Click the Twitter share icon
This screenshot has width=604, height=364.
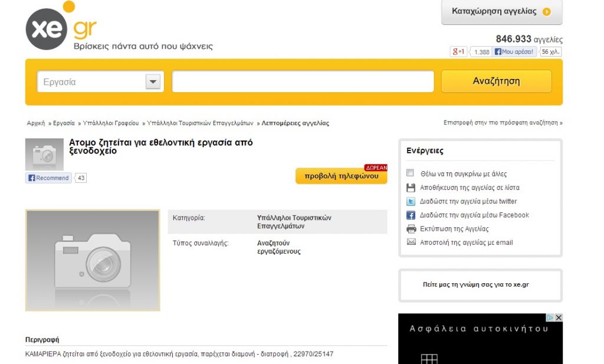pyautogui.click(x=411, y=202)
